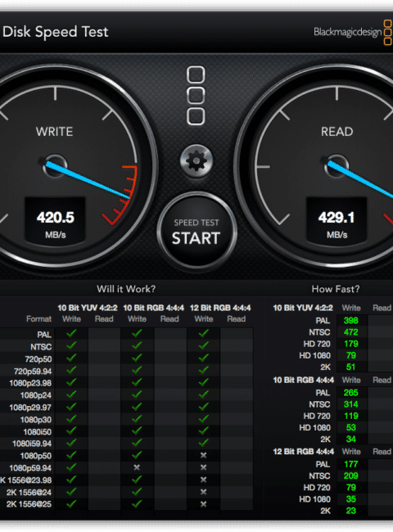
Task: Click the Will it Work? heading
Action: point(126,289)
